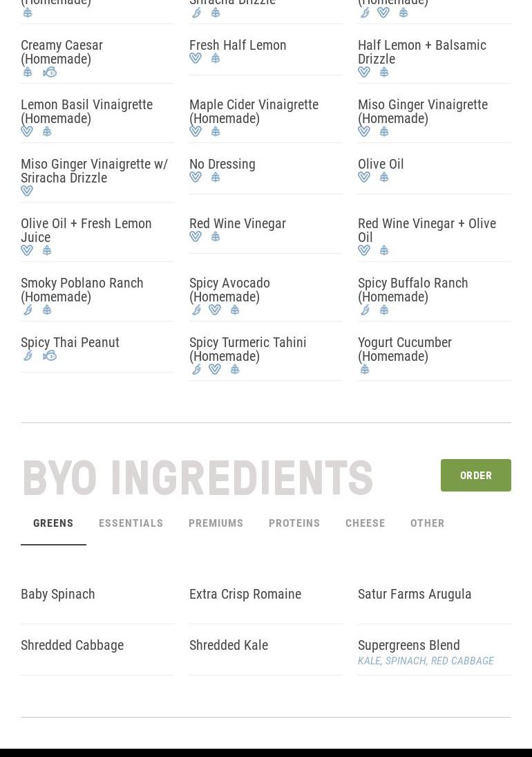Screen dimensions: 532x757
Task: Switch to the Essentials ingredients tab
Action: pos(131,523)
